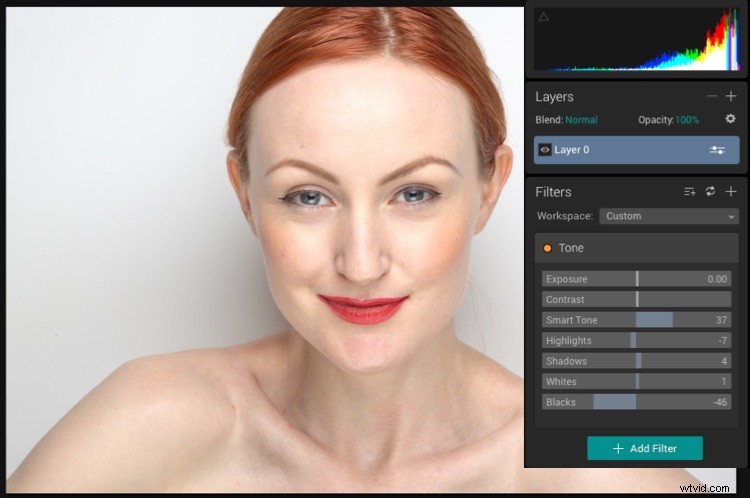Screen dimensions: 750x498
Task: Adjust layer Opacity 100% value
Action: (687, 120)
